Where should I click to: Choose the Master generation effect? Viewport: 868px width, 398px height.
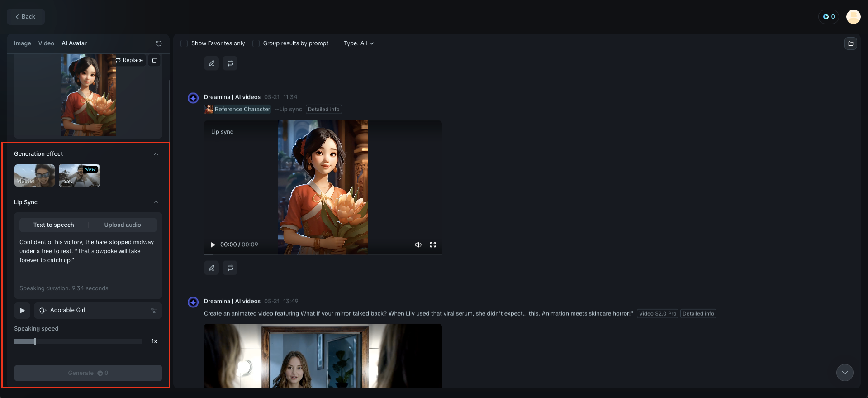click(x=34, y=175)
